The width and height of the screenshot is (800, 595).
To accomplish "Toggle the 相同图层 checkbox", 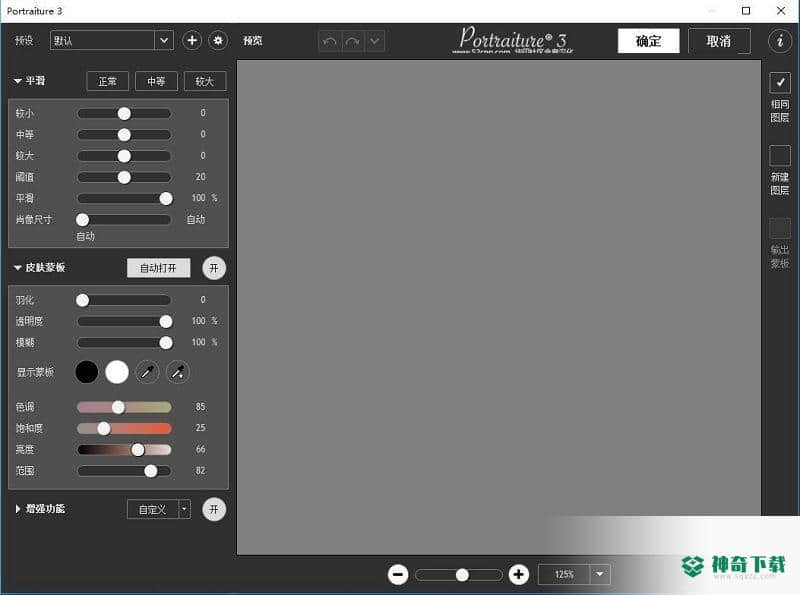I will click(x=780, y=82).
